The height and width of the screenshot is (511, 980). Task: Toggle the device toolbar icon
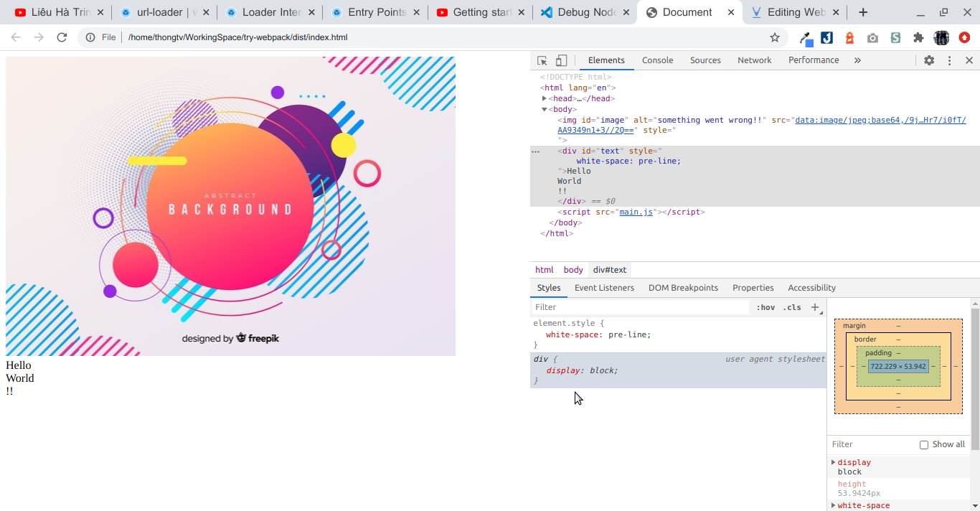click(562, 61)
